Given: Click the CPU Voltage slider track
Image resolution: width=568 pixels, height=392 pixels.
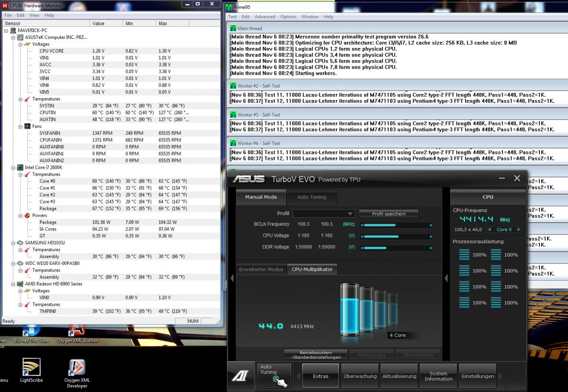Looking at the screenshot, I should (x=396, y=237).
